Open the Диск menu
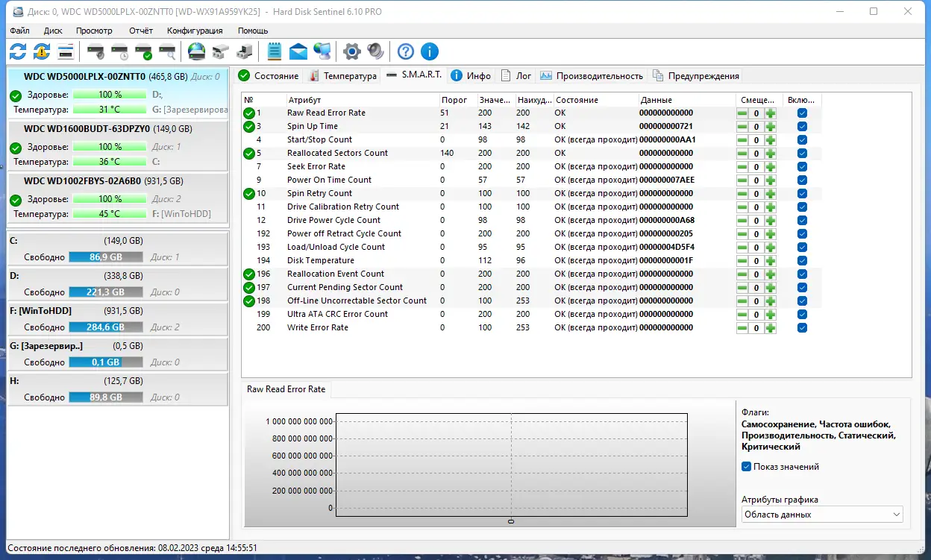 click(x=53, y=31)
